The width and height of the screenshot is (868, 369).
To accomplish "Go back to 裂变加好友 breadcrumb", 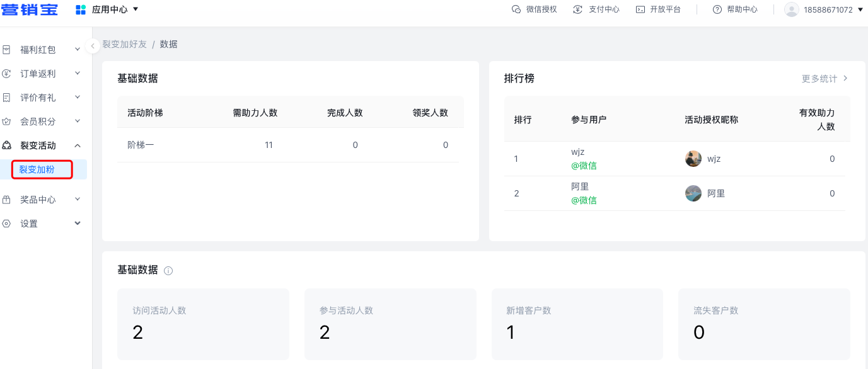I will 124,44.
